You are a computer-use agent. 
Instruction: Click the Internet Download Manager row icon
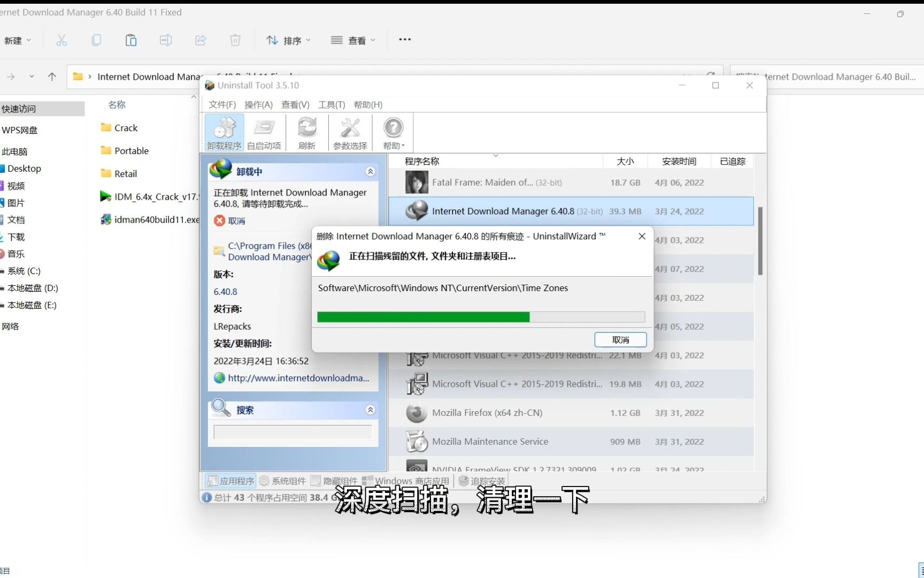click(x=417, y=211)
